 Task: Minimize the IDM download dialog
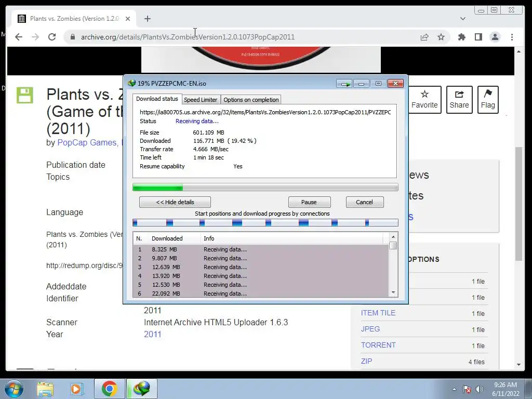[362, 84]
